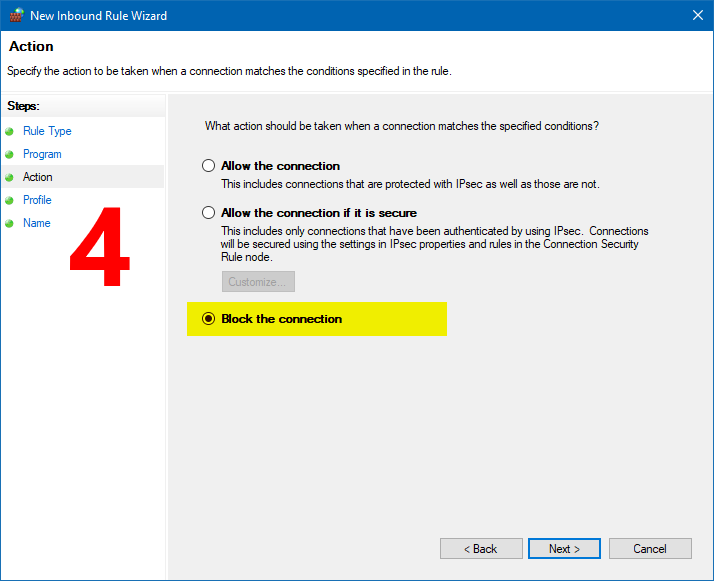Close the New Inbound Rule Wizard window
The width and height of the screenshot is (714, 581).
[x=698, y=15]
